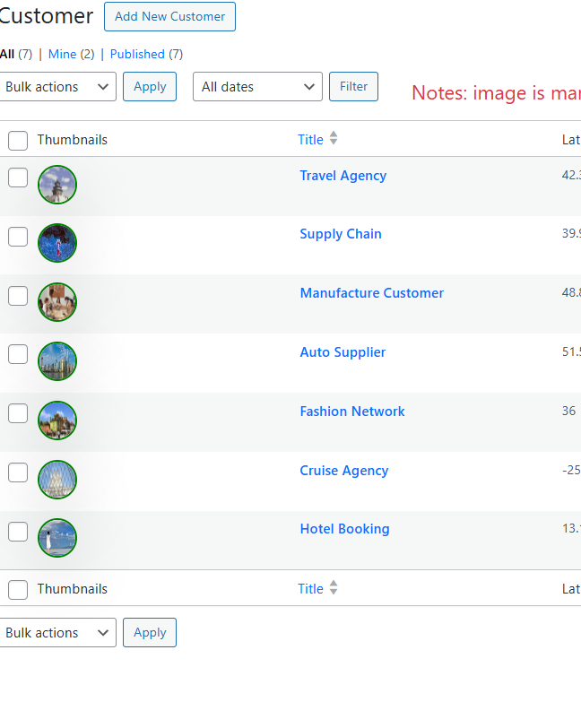Show the Mine customers view
This screenshot has width=581, height=728.
pyautogui.click(x=63, y=54)
